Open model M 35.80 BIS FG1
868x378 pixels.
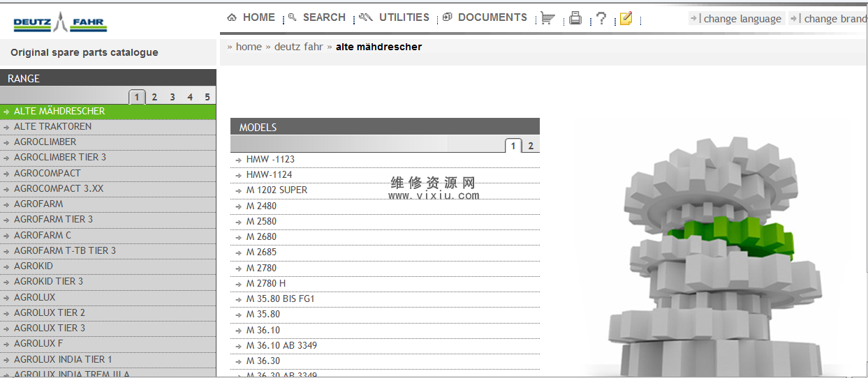tap(385, 299)
